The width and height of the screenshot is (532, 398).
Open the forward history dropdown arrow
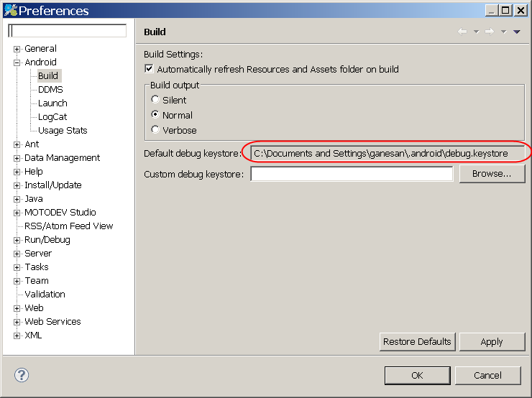[503, 32]
